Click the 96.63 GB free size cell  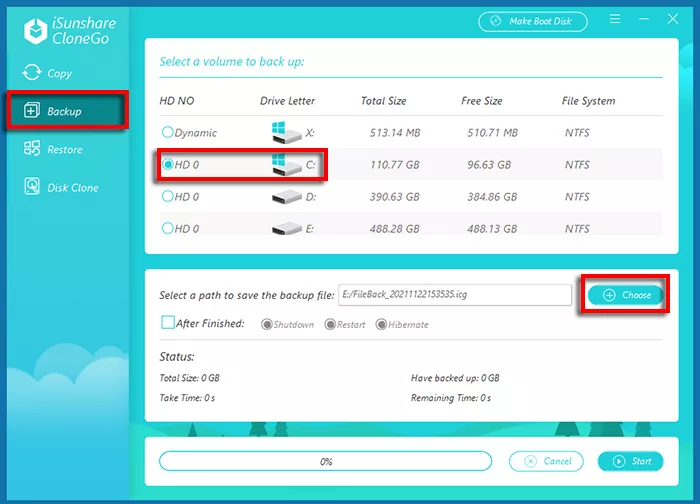(489, 165)
